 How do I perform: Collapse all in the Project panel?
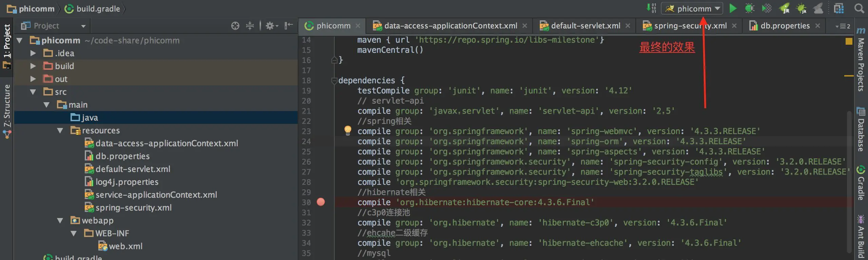(x=250, y=26)
